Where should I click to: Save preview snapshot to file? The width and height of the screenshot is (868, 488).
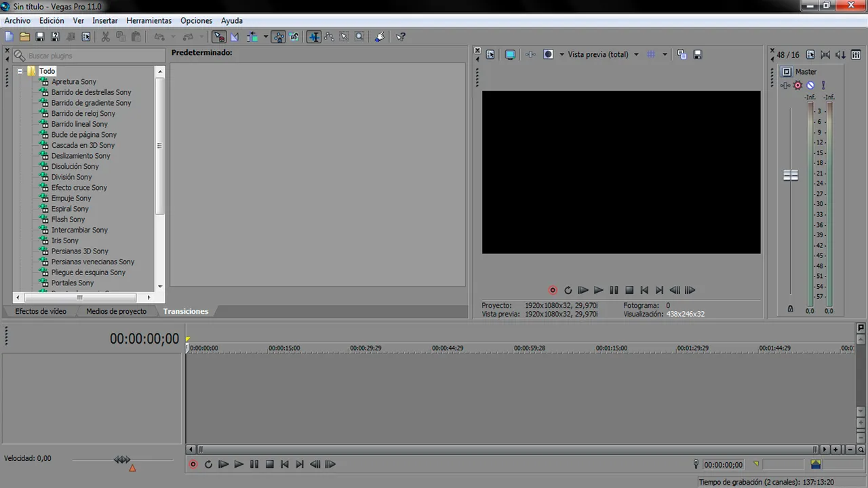[x=697, y=54]
